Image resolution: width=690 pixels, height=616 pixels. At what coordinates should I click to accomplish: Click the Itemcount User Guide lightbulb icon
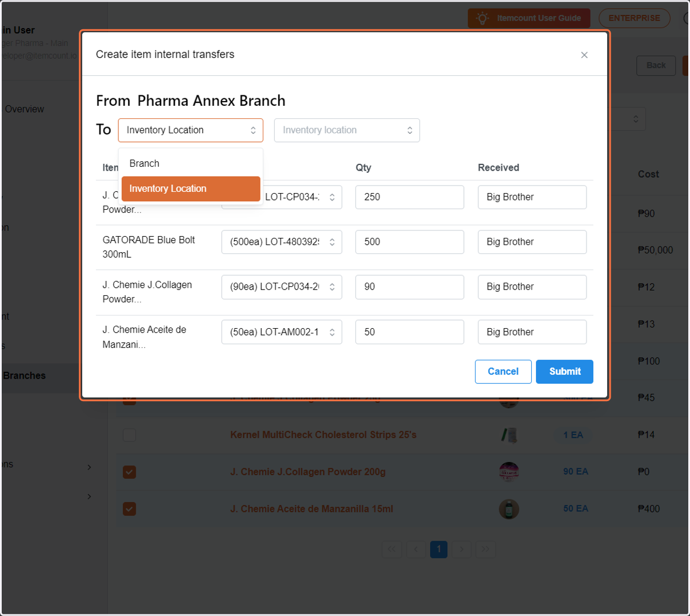pos(482,18)
